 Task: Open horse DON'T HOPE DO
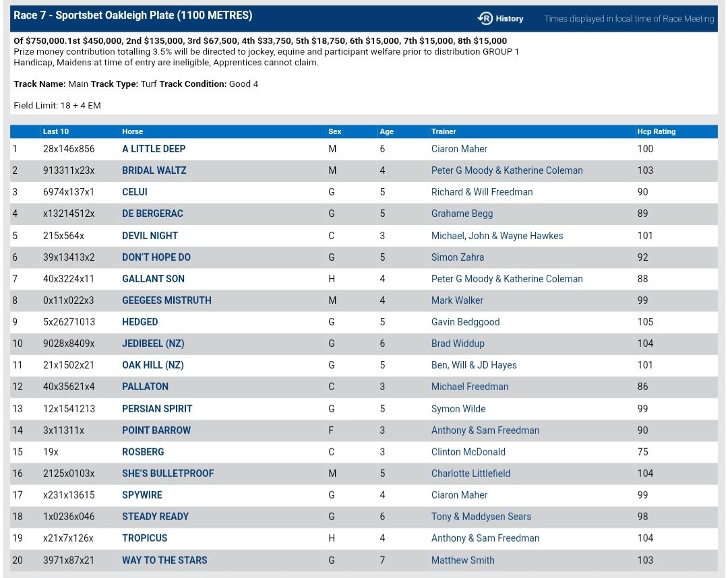coord(156,257)
